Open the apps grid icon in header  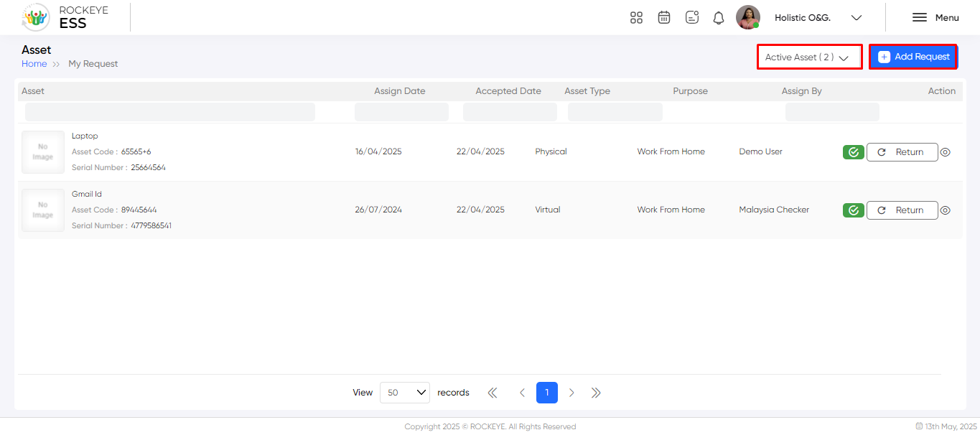point(636,17)
